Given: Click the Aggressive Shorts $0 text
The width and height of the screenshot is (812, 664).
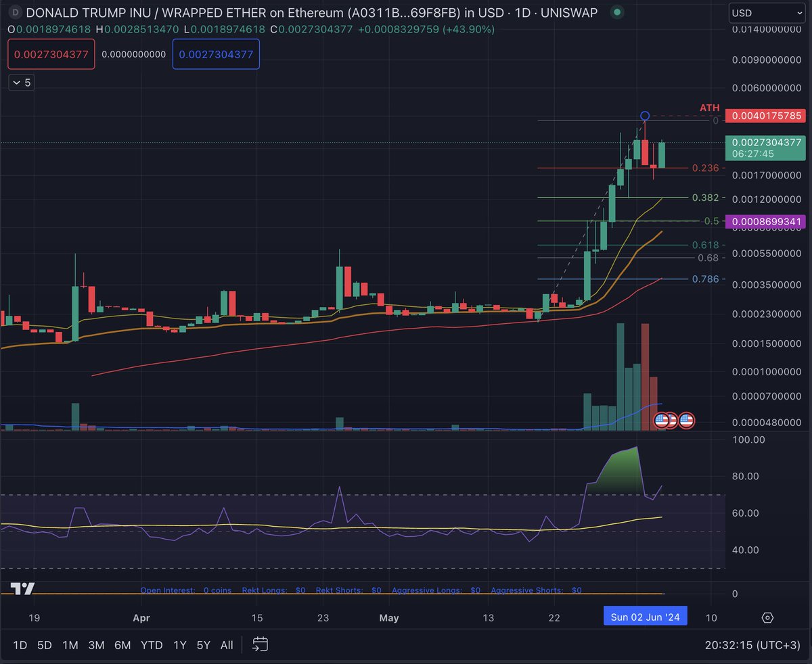Looking at the screenshot, I should [536, 590].
